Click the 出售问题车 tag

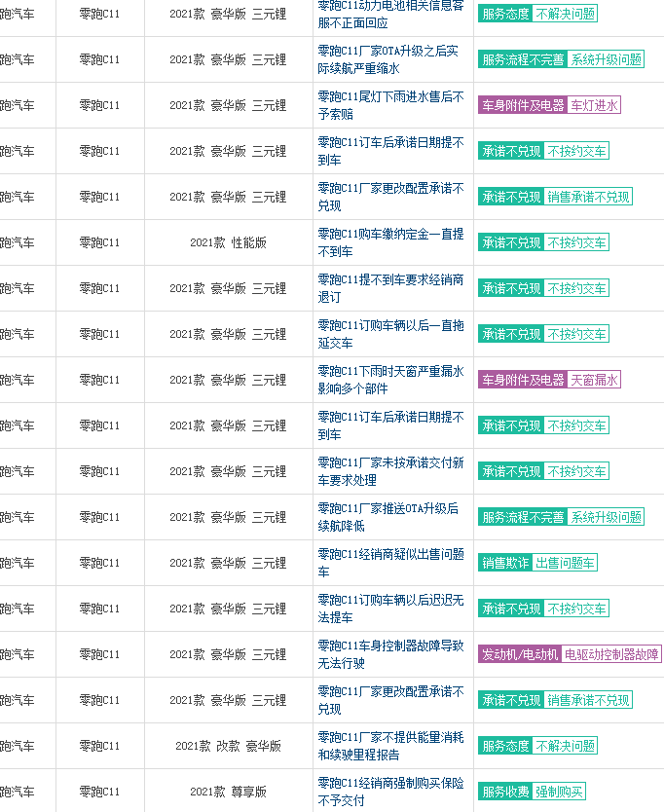tap(565, 563)
